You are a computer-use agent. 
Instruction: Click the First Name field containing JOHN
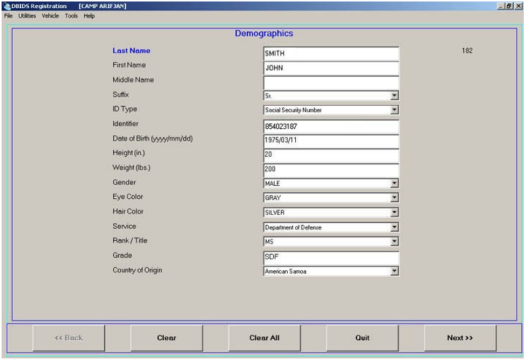pos(331,68)
